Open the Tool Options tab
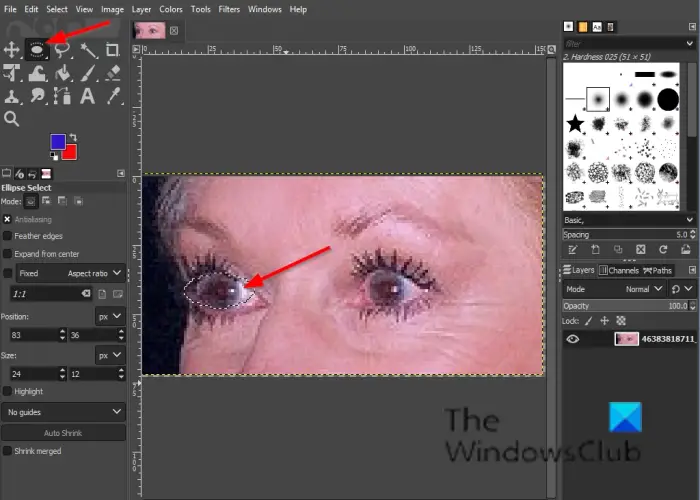The width and height of the screenshot is (700, 500). click(6, 174)
